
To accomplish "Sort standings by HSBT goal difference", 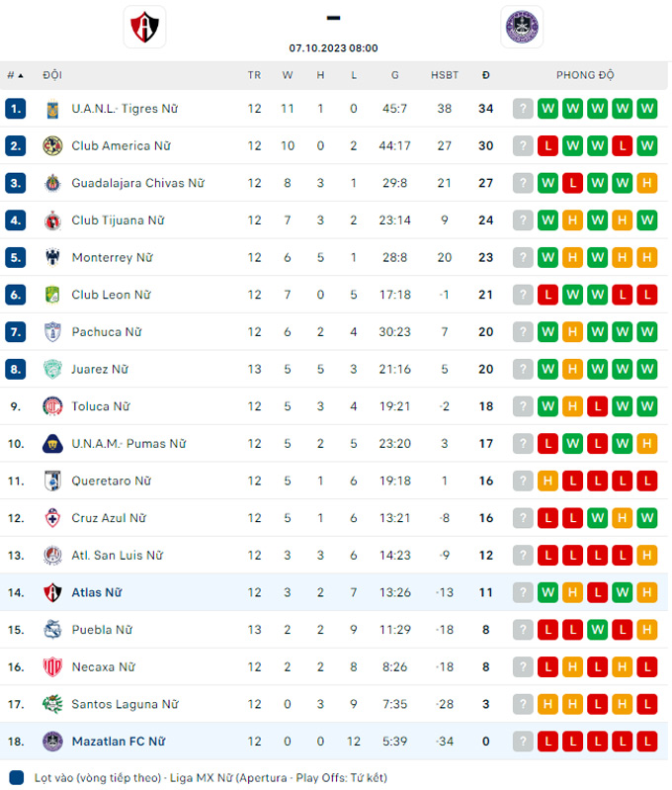I will (x=445, y=75).
